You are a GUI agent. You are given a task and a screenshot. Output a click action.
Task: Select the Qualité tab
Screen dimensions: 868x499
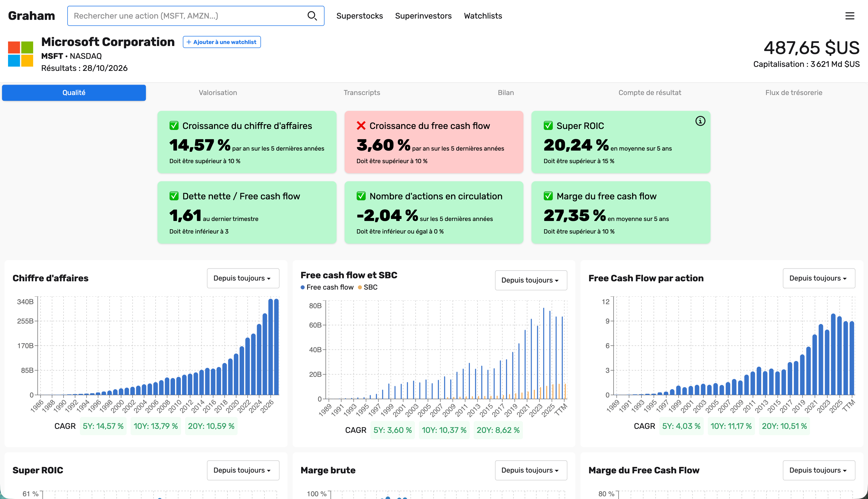click(74, 93)
